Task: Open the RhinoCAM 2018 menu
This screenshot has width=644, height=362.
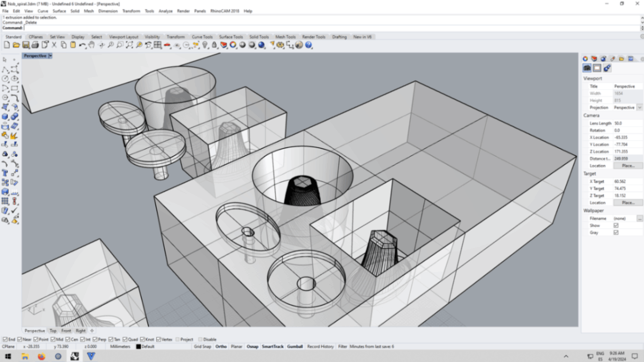Action: click(x=224, y=11)
